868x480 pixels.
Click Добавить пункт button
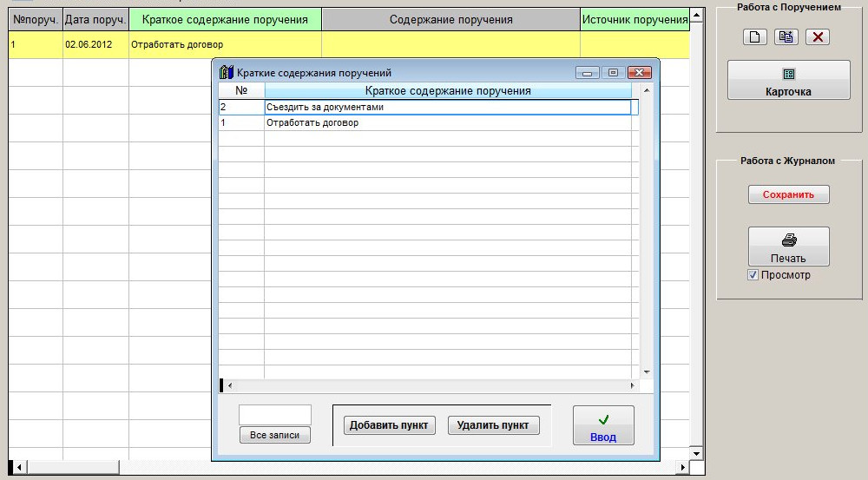tap(389, 425)
